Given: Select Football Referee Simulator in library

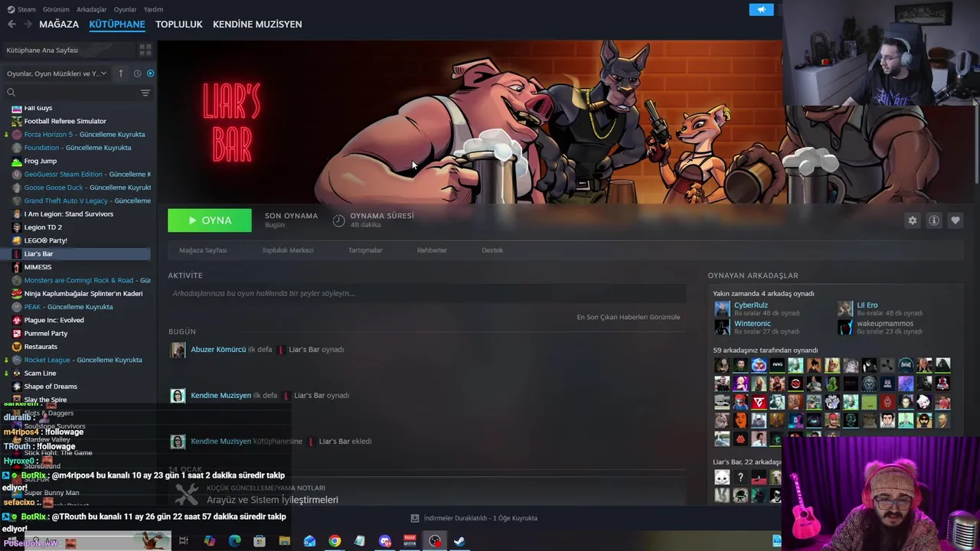Looking at the screenshot, I should 65,121.
